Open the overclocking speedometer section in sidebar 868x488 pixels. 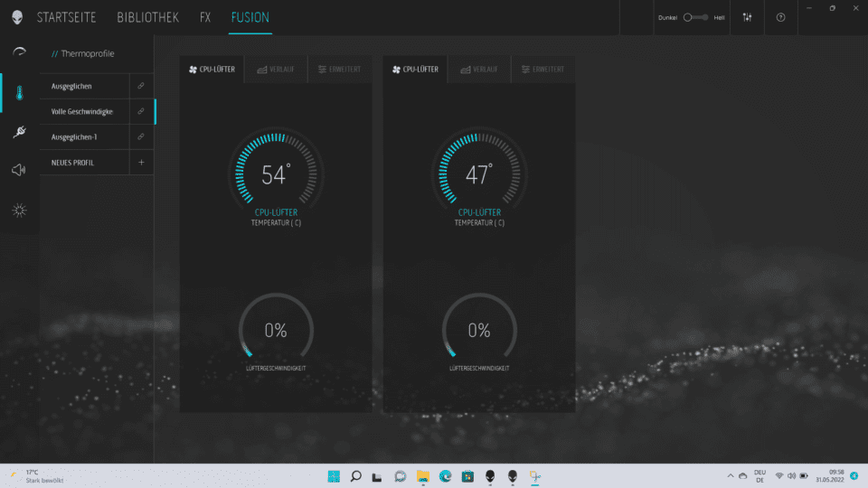(x=18, y=52)
